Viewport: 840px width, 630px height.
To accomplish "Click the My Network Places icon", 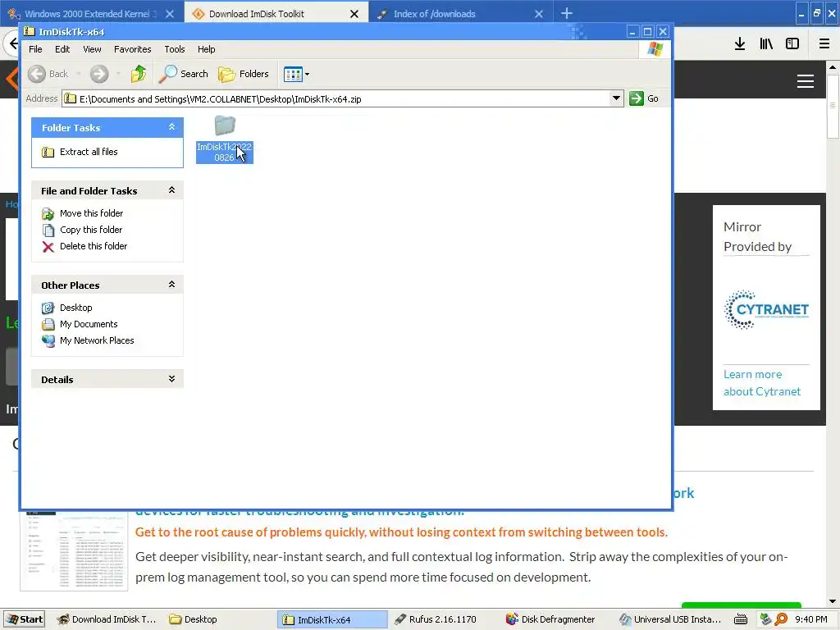I will coord(48,341).
